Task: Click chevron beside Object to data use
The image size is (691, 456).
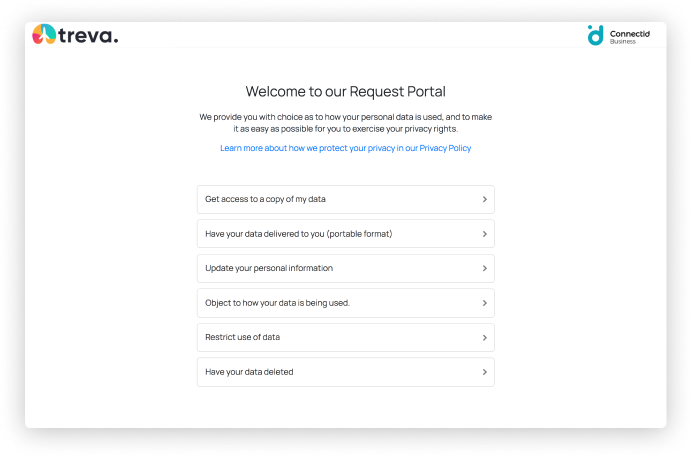Action: coord(484,303)
